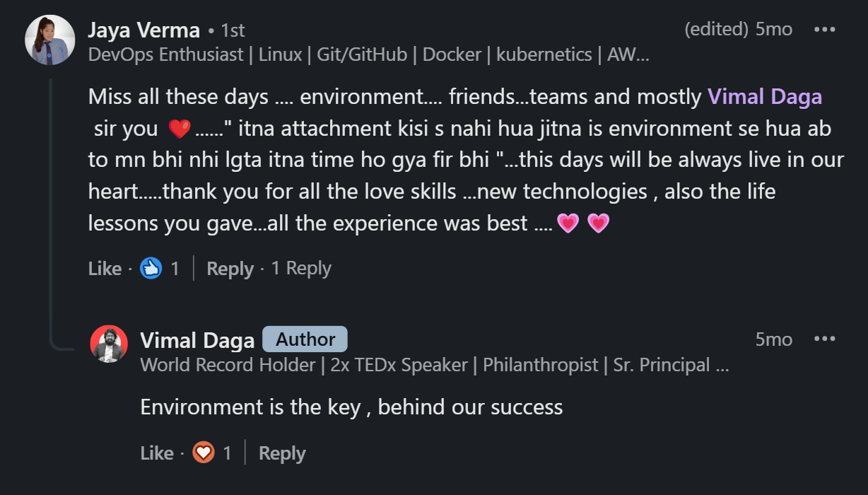Click the purple Vimal Daga mention

click(x=765, y=97)
